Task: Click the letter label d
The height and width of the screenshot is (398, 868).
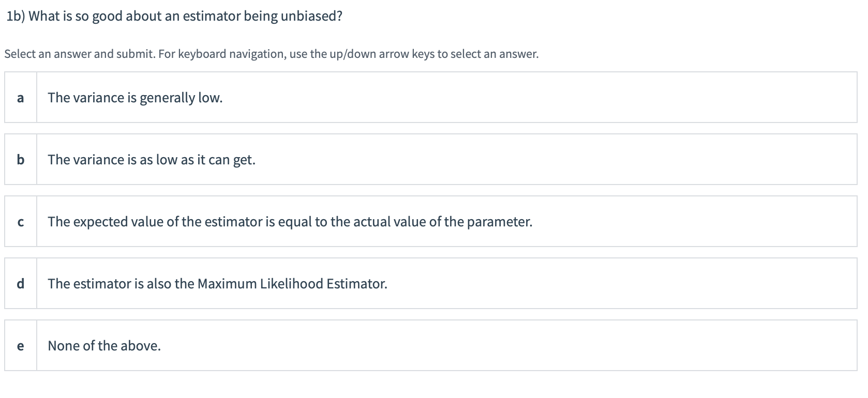Action: point(20,283)
